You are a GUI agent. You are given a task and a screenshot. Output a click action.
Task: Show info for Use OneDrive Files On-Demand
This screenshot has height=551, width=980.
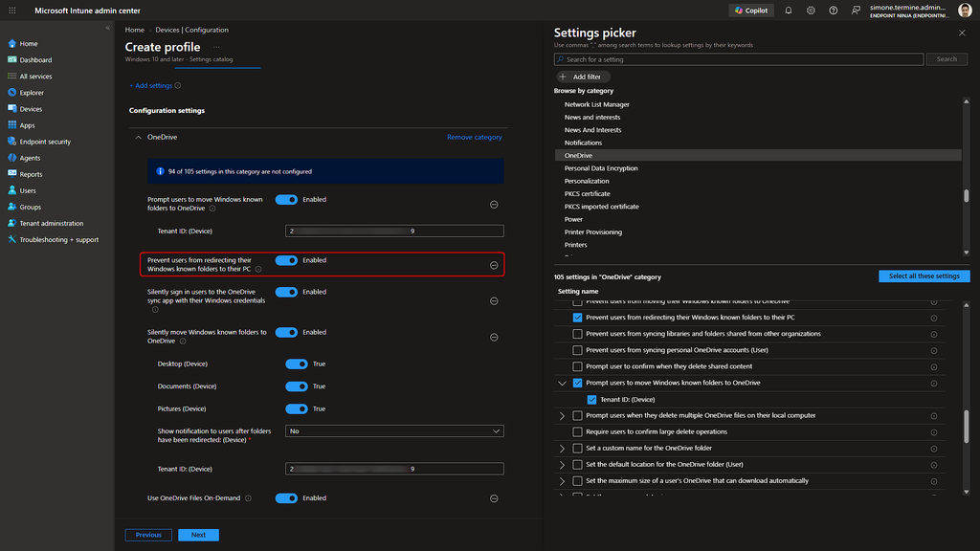tap(248, 498)
